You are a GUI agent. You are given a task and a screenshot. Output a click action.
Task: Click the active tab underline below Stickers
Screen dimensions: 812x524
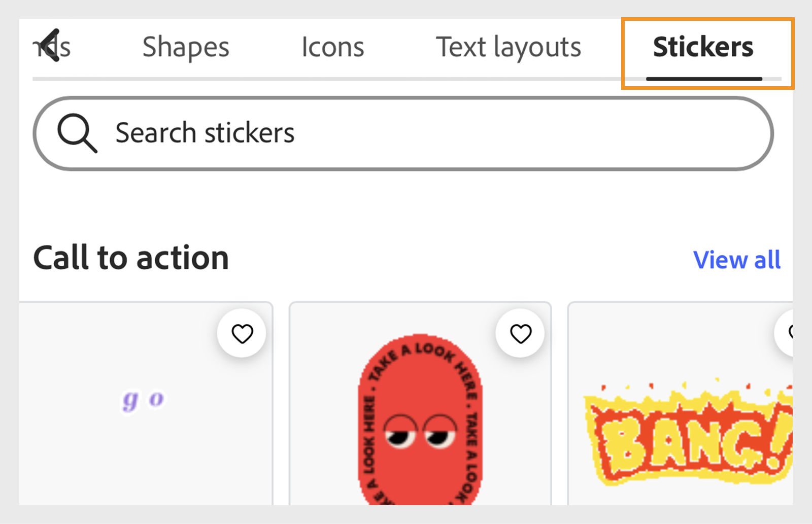pyautogui.click(x=704, y=79)
